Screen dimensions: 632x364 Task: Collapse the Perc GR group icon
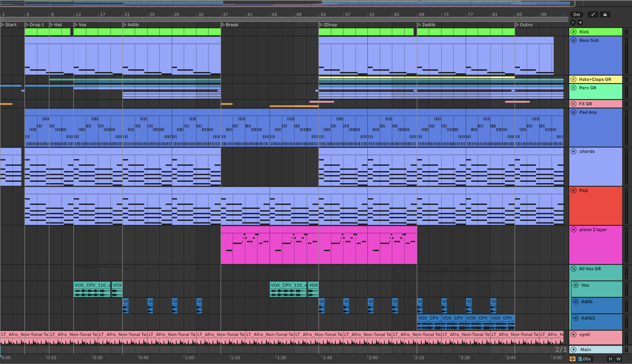tap(574, 88)
